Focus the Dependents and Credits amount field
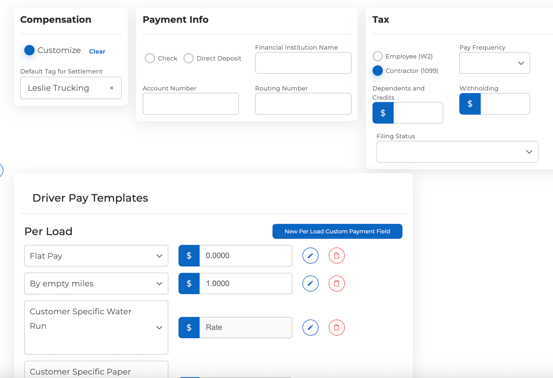Screen dimensions: 553x378 point(418,113)
